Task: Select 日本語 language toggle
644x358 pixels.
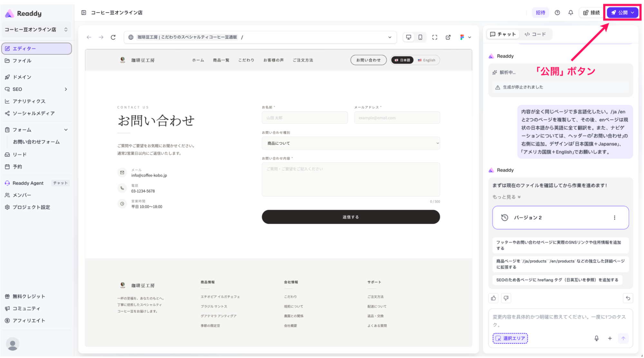Action: (402, 60)
